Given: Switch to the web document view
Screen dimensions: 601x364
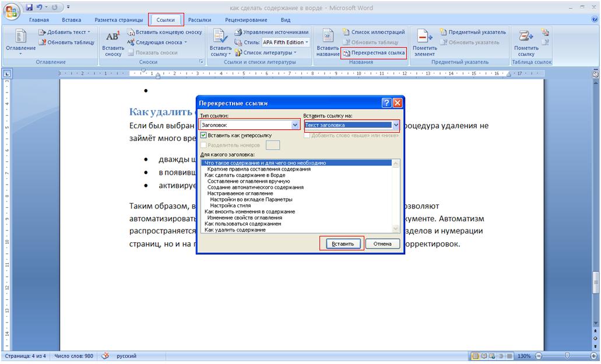Looking at the screenshot, I should click(493, 356).
